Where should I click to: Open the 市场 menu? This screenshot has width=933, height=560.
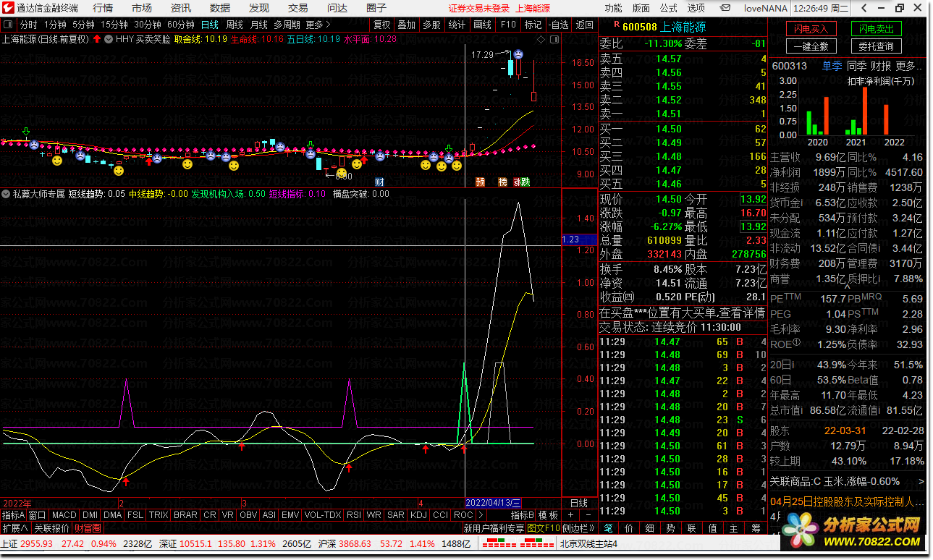point(142,8)
